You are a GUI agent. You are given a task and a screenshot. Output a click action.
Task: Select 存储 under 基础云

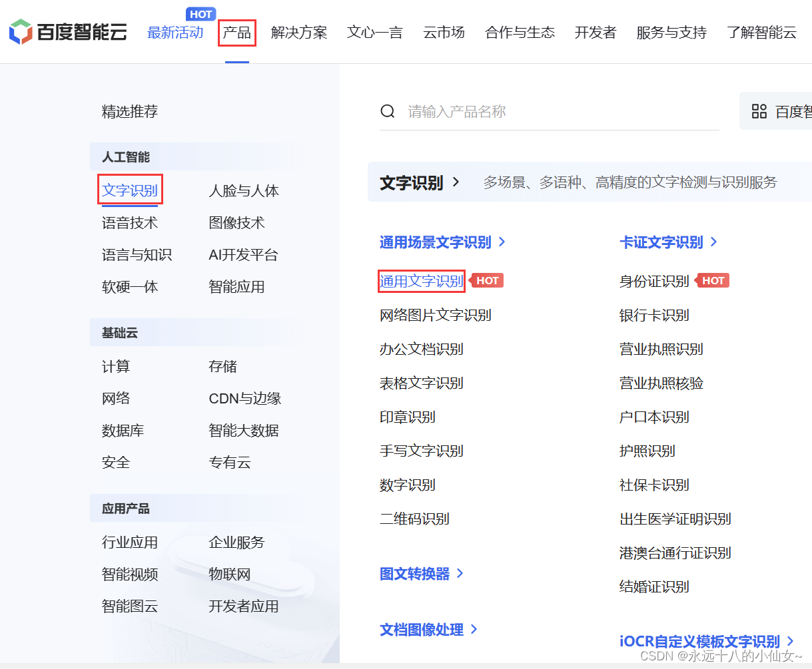point(222,366)
